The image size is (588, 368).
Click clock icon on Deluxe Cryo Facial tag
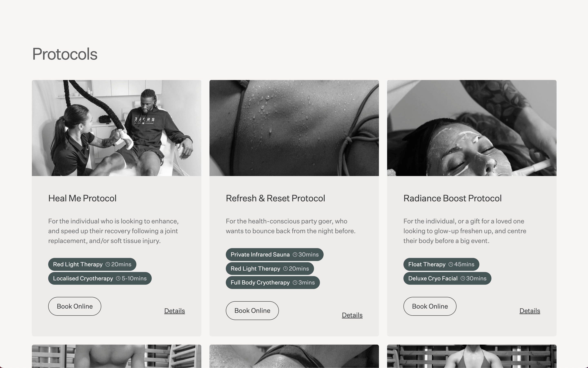[463, 278]
